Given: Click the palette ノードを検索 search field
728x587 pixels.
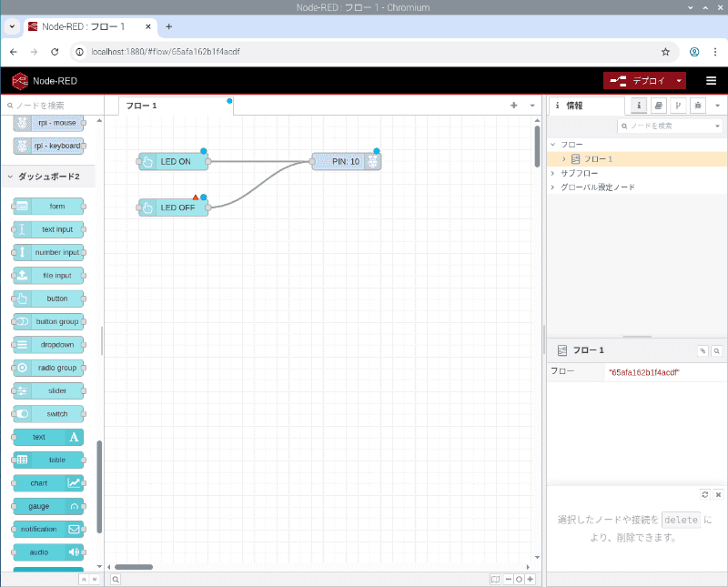Looking at the screenshot, I should [x=53, y=106].
